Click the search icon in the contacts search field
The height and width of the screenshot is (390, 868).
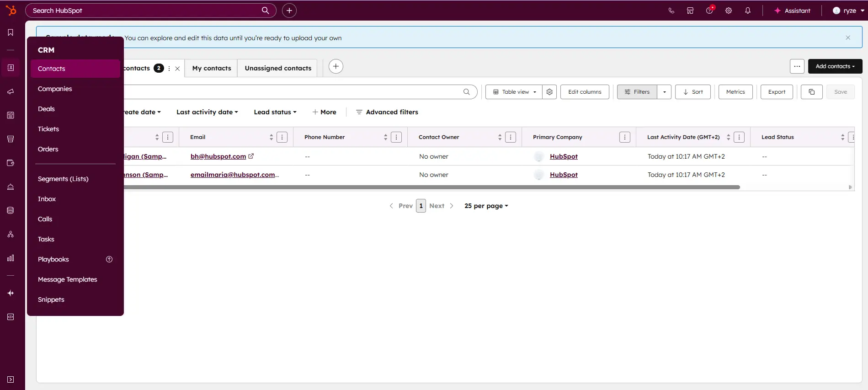click(x=467, y=92)
